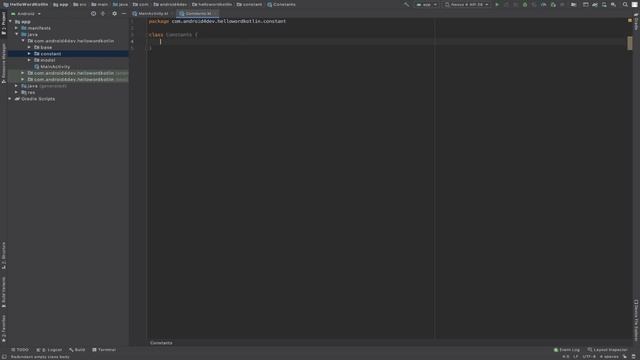Viewport: 640px width, 360px height.
Task: Open the Event Log
Action: pos(567,350)
